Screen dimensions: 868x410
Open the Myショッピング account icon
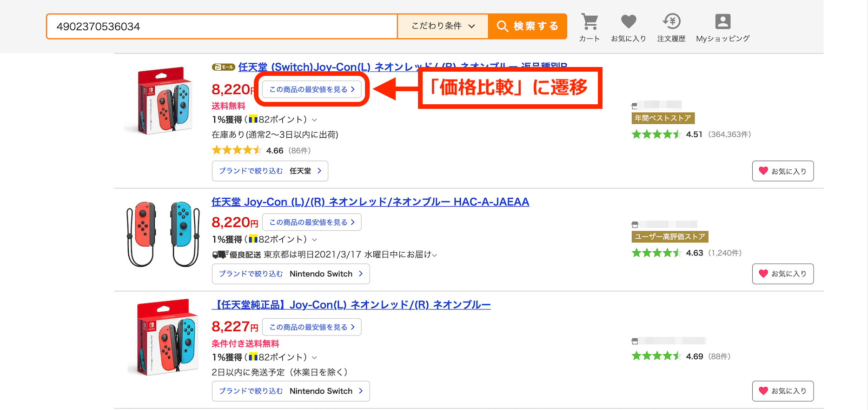(x=722, y=22)
